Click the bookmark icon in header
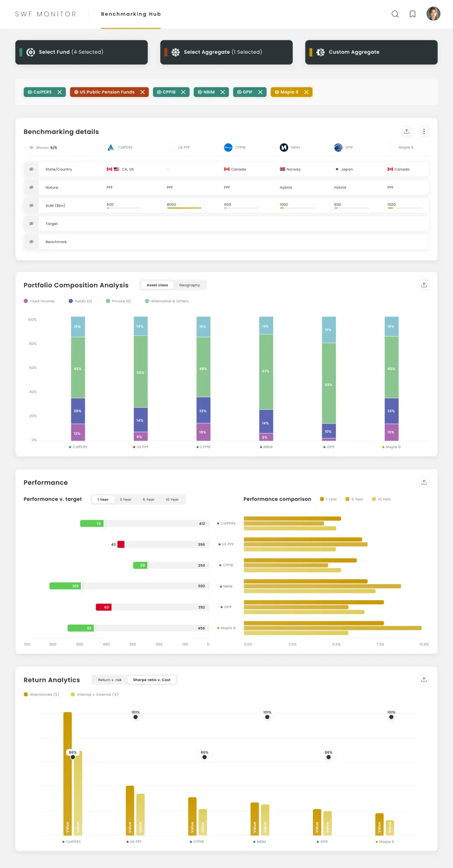 412,14
